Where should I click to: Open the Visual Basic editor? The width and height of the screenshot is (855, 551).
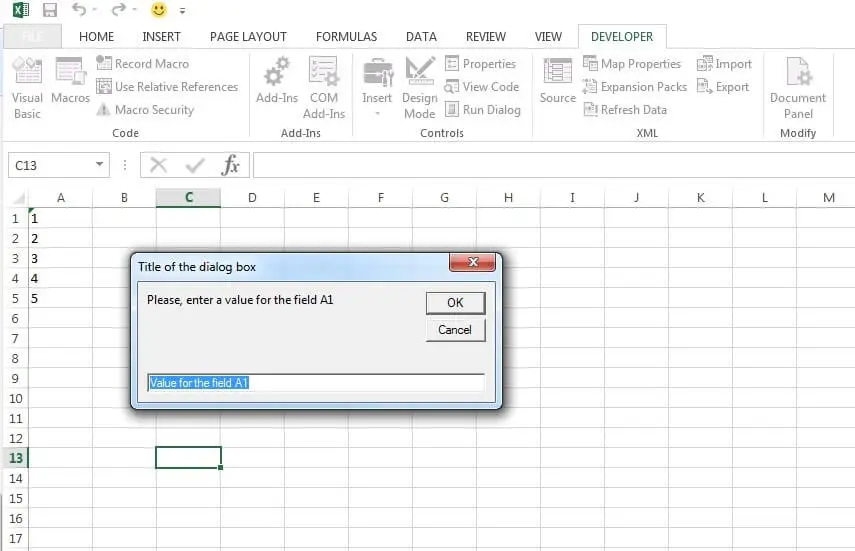point(27,87)
